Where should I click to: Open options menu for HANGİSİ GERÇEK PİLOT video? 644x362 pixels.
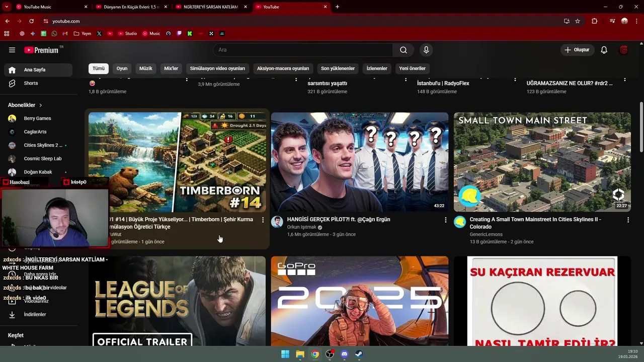[x=445, y=220]
